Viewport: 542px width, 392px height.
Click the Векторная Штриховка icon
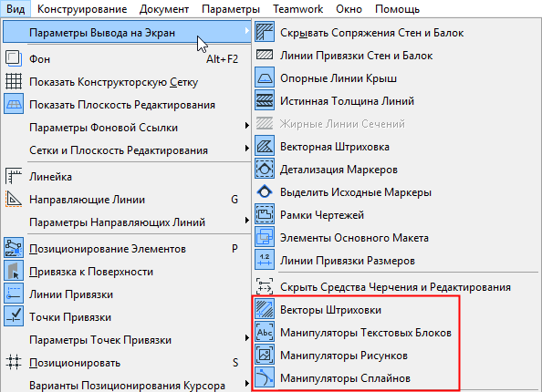(265, 146)
